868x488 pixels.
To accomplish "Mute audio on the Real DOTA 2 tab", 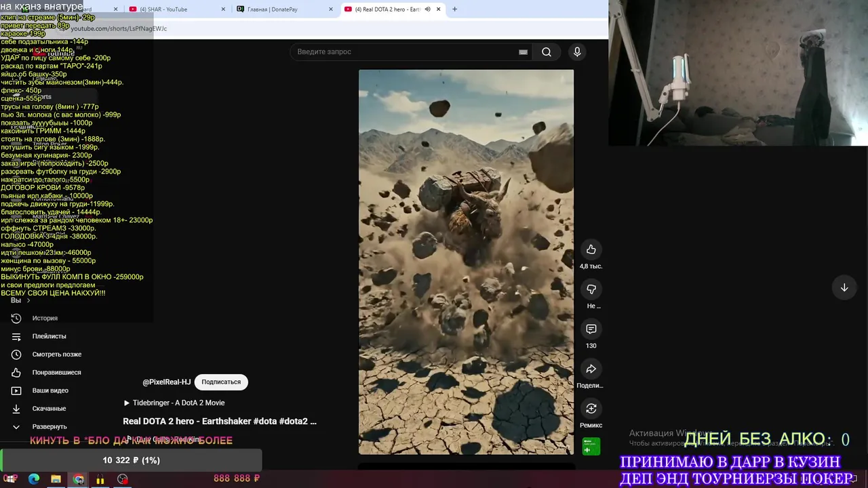I will point(427,9).
